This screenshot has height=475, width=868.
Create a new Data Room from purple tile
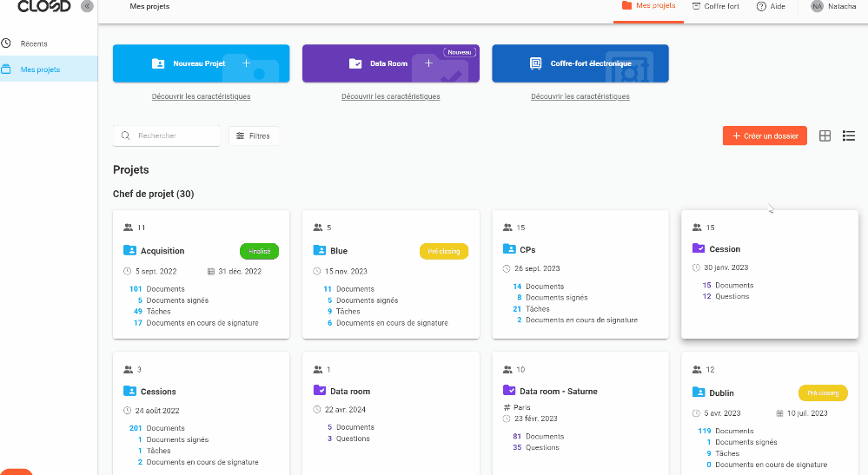pyautogui.click(x=390, y=63)
